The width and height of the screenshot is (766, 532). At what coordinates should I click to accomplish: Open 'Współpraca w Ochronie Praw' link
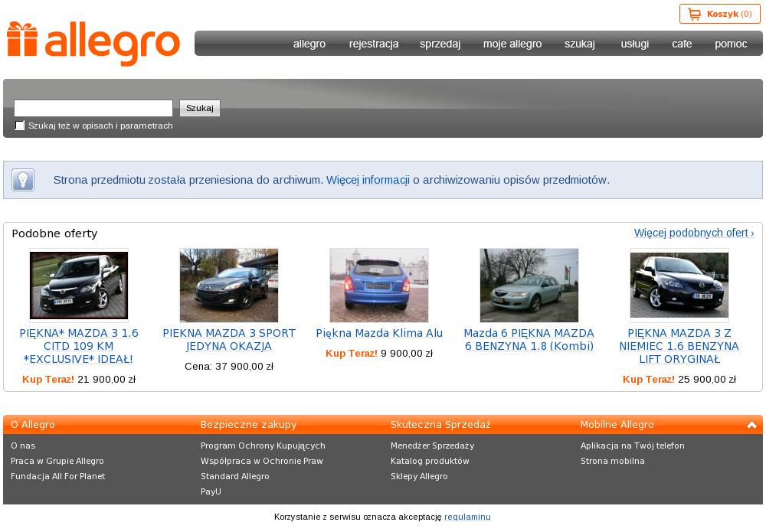pos(262,462)
